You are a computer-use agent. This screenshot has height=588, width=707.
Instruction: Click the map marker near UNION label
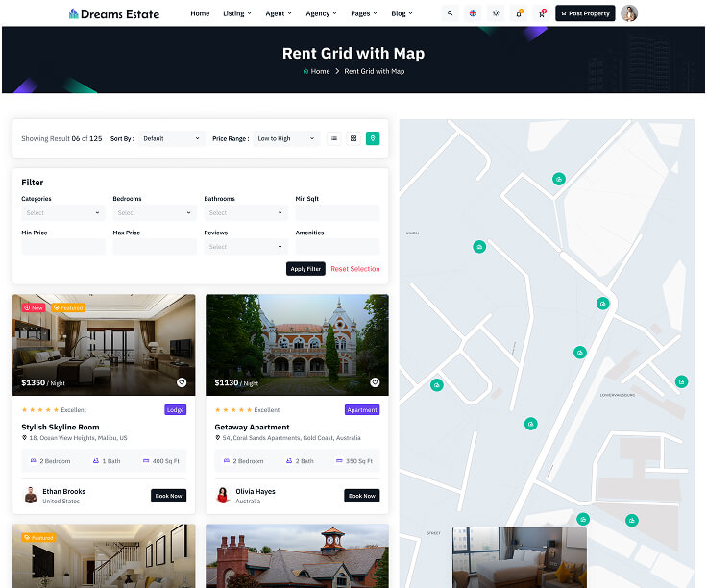(x=479, y=247)
